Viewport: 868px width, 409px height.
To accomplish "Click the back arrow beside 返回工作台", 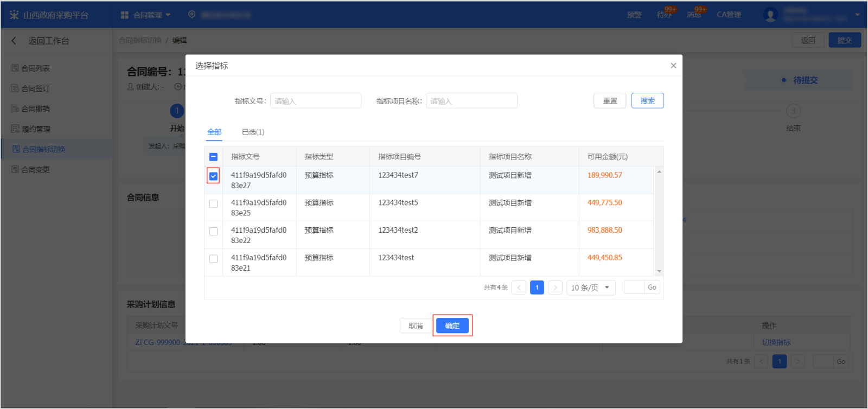I will tap(14, 41).
